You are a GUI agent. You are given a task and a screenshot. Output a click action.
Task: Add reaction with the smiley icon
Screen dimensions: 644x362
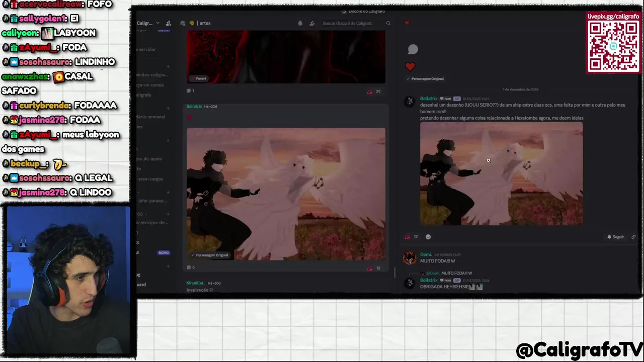(428, 237)
